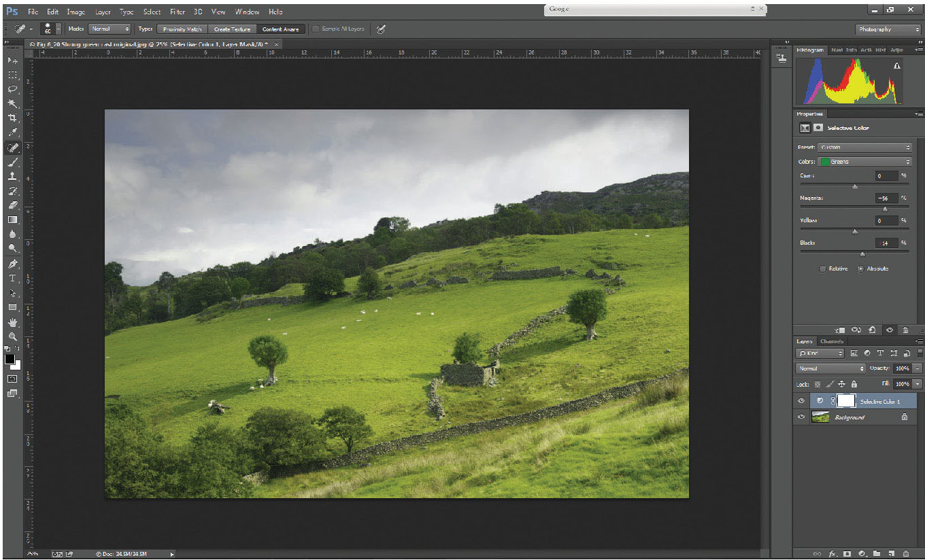The width and height of the screenshot is (925, 560).
Task: Open the Mode dropdown in options bar
Action: 109,29
